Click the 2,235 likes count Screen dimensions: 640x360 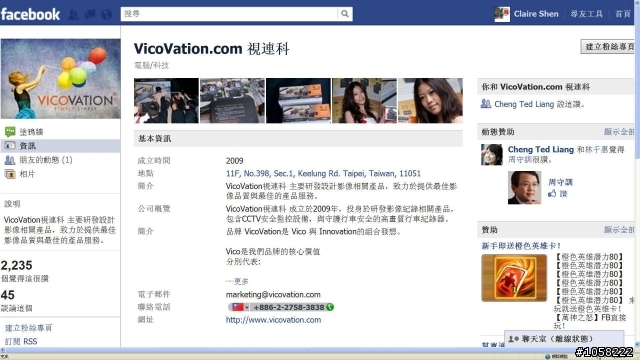pyautogui.click(x=17, y=265)
